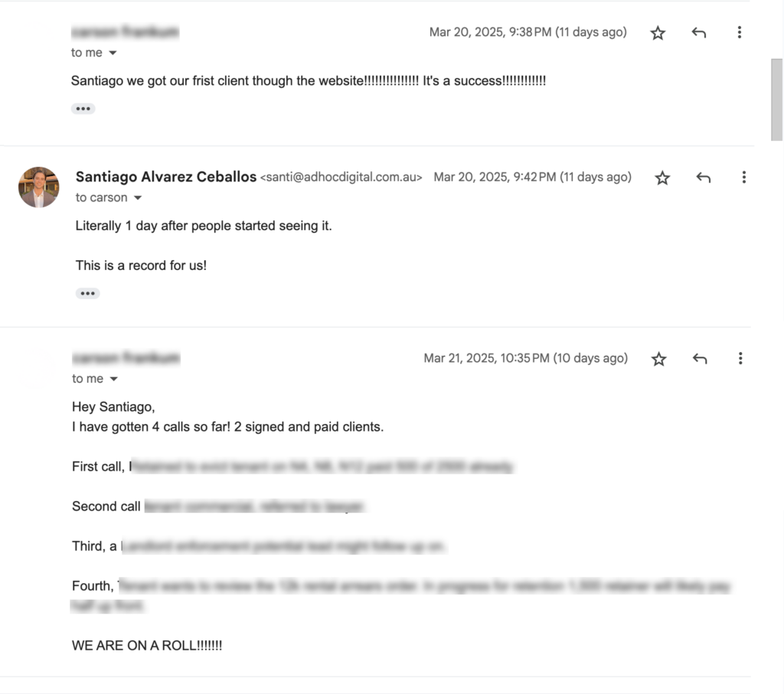Reply to Santiago's 9:42 PM message
This screenshot has height=694, width=784.
703,178
